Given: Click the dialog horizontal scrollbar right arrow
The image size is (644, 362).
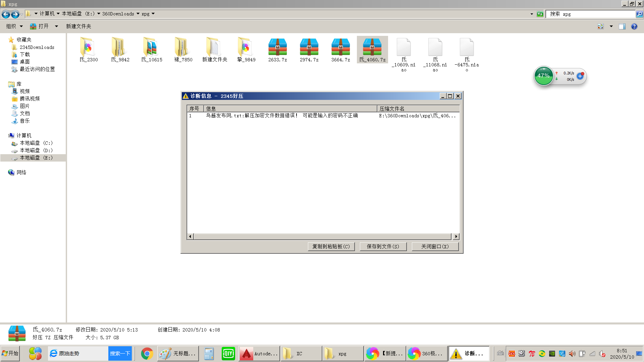Looking at the screenshot, I should 456,237.
